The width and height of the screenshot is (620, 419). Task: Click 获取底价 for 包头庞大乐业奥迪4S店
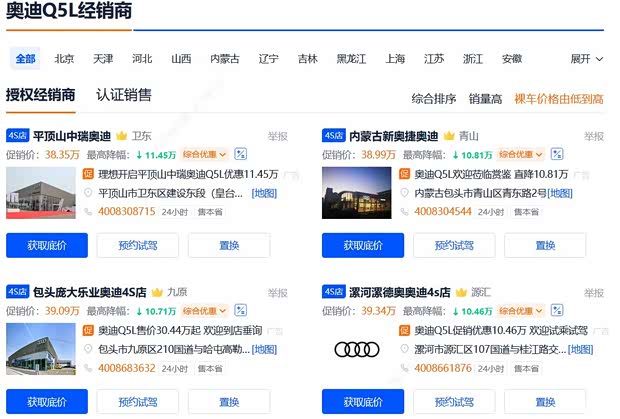(x=47, y=402)
